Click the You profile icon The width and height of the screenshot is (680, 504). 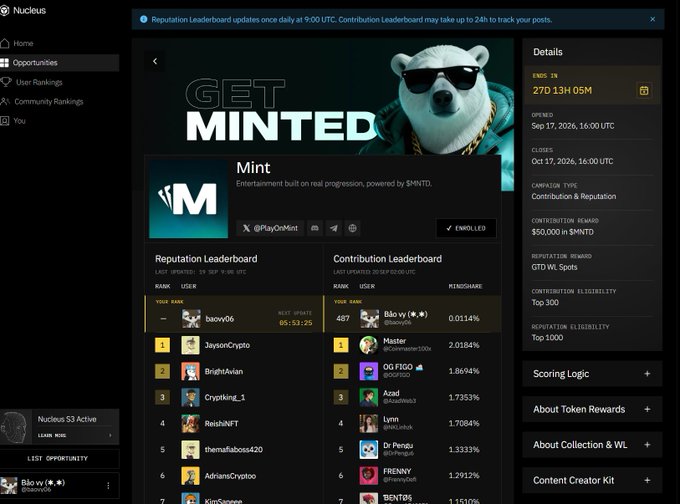pos(4,121)
